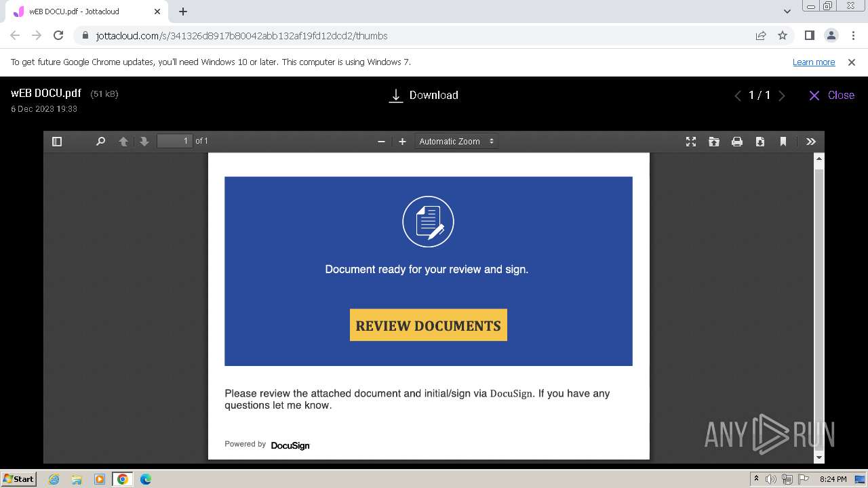
Task: Reload the current page
Action: (x=58, y=35)
